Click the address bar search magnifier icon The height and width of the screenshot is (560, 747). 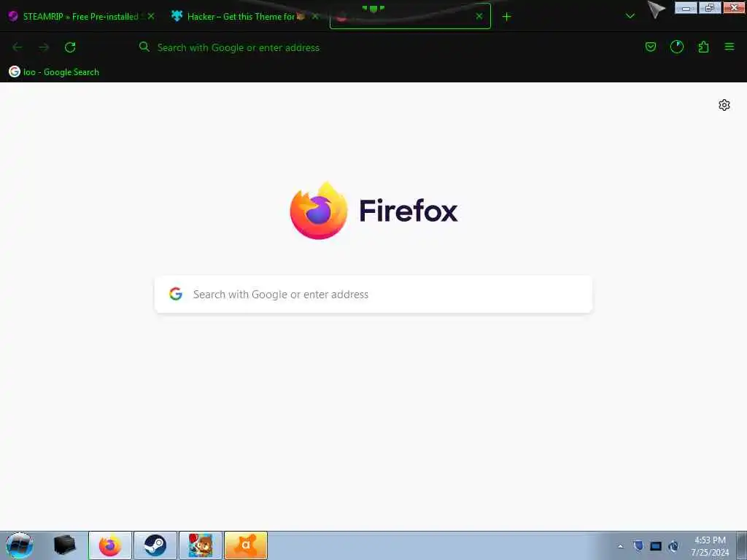(x=144, y=47)
